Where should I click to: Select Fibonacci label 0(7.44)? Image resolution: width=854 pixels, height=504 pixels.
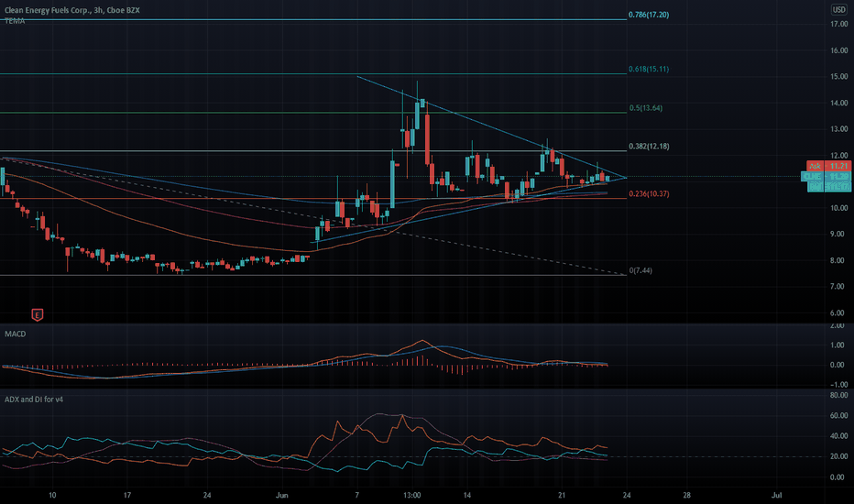pos(640,270)
